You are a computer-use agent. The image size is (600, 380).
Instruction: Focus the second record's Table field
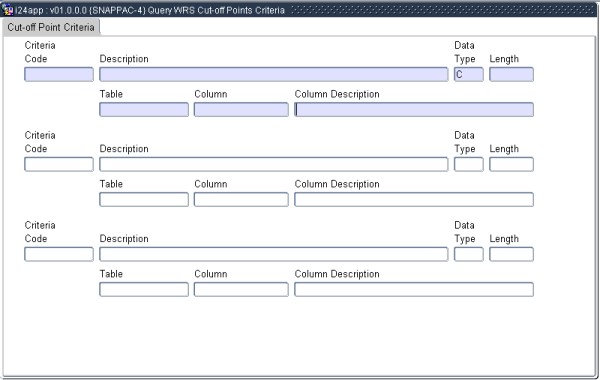click(144, 199)
